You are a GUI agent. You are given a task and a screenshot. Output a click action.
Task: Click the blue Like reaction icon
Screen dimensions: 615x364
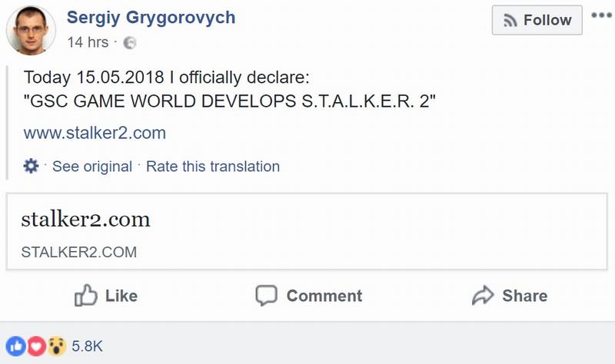click(x=16, y=346)
